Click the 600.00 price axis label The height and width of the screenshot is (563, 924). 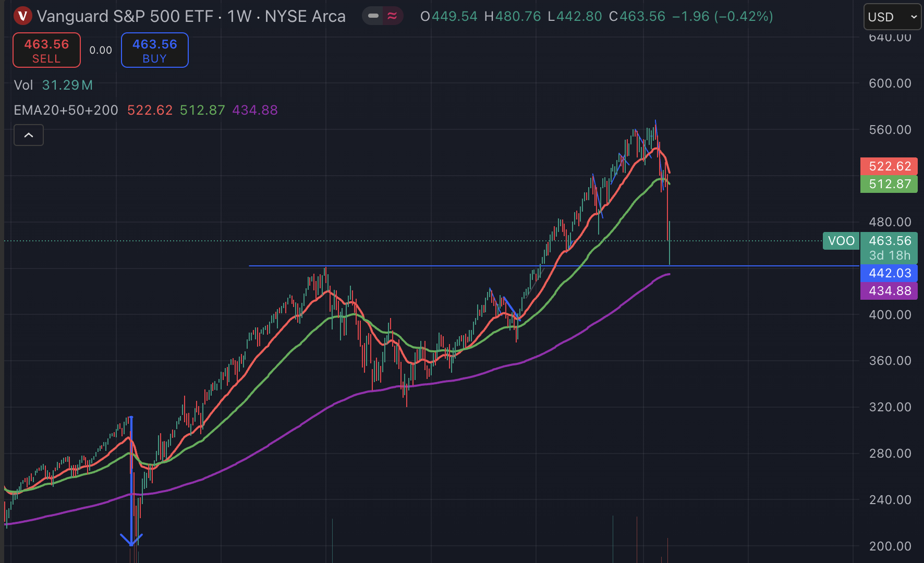pos(890,83)
